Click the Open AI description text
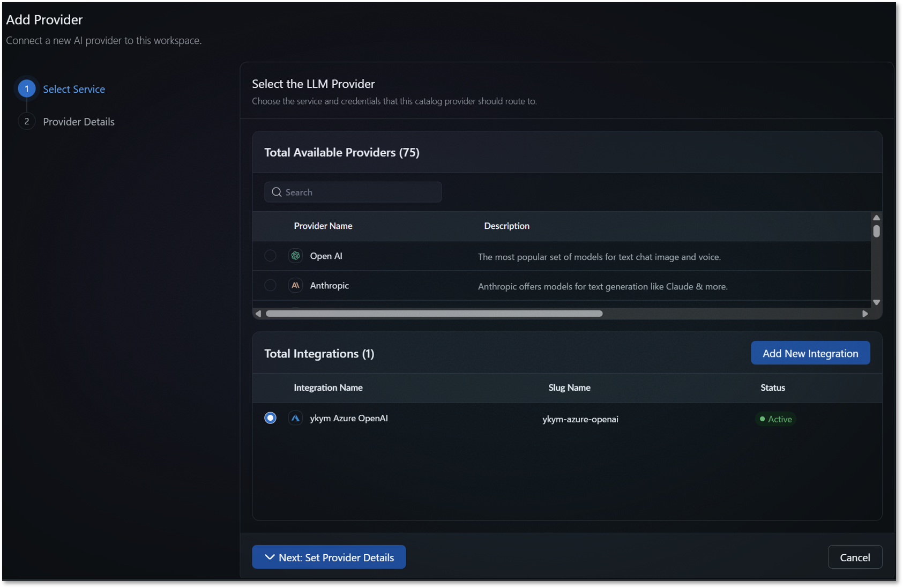The image size is (903, 588). pyautogui.click(x=599, y=257)
